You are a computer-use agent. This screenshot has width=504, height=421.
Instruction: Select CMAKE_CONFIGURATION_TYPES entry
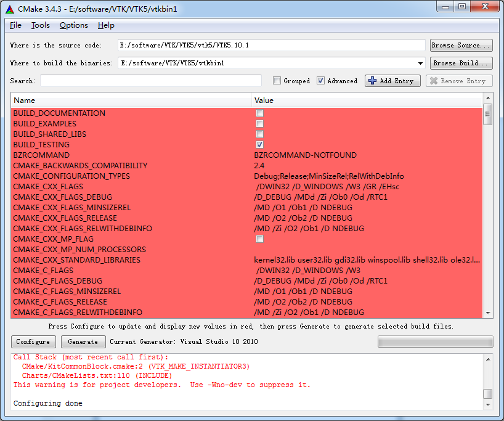click(71, 176)
